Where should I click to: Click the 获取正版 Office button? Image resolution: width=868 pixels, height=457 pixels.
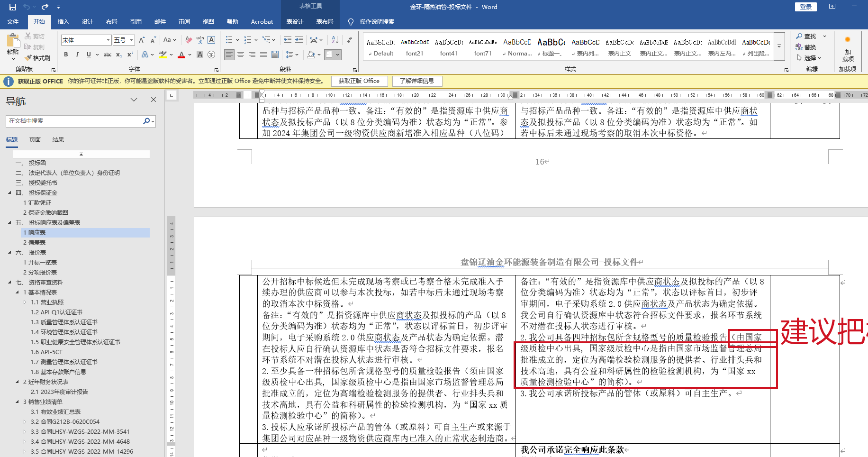(359, 81)
